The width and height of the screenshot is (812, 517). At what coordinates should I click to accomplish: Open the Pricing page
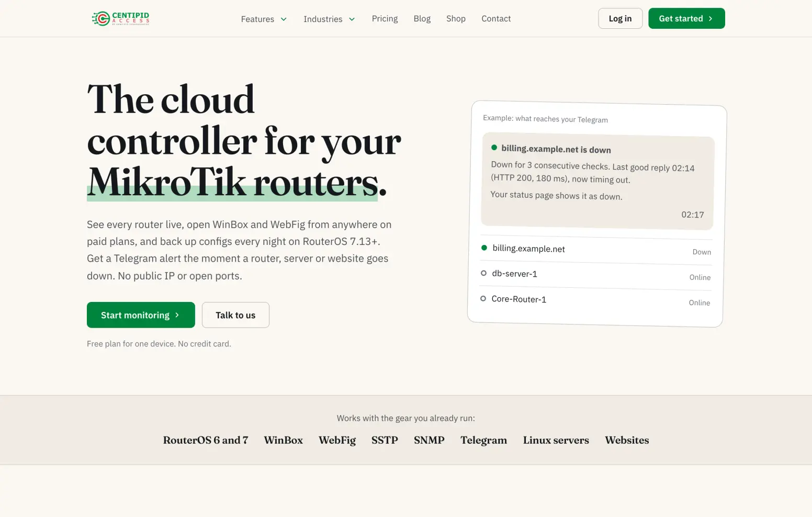(x=385, y=19)
